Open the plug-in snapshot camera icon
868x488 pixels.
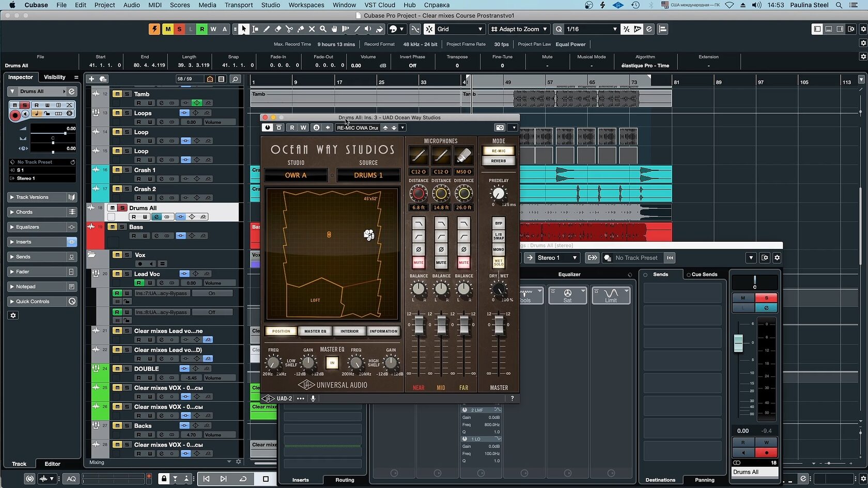pyautogui.click(x=500, y=128)
